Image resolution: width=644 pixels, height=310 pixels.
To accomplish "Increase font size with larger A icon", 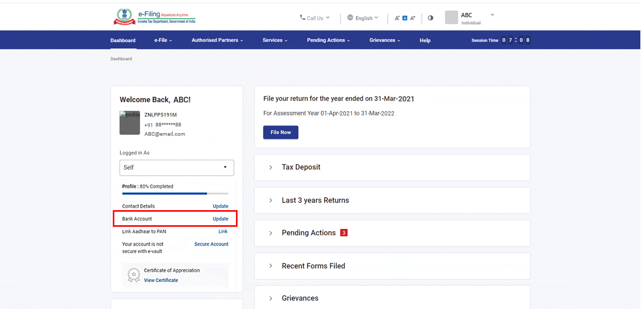I will [x=413, y=18].
